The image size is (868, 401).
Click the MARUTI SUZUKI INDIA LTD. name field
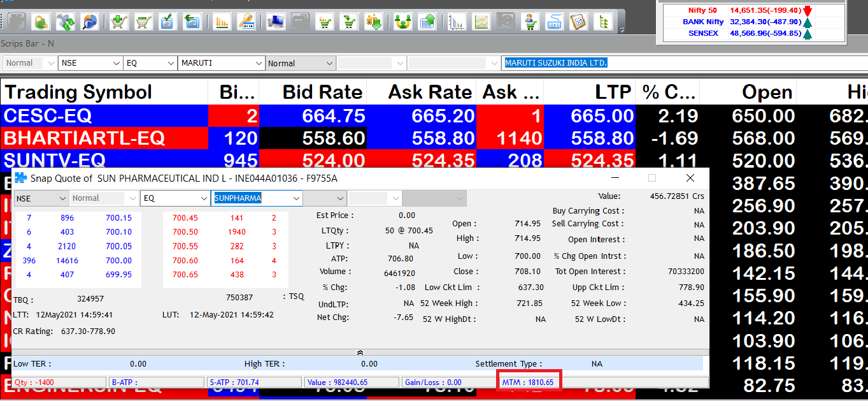pyautogui.click(x=684, y=62)
